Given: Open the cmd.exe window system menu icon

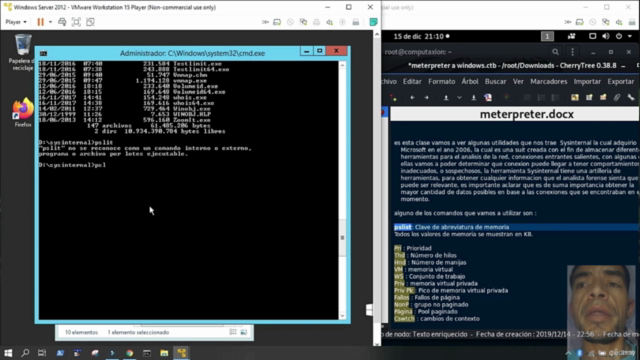Looking at the screenshot, I should 44,53.
